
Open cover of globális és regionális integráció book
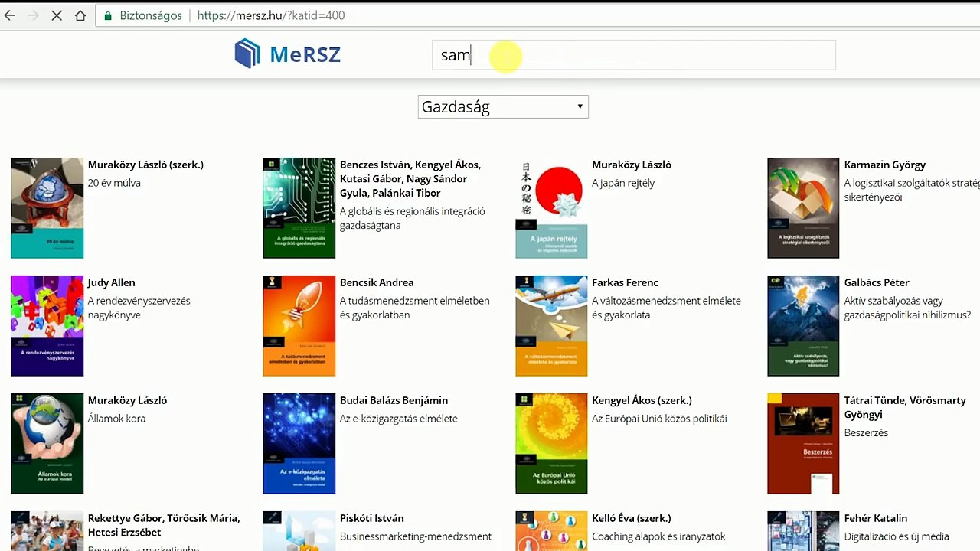pos(299,208)
